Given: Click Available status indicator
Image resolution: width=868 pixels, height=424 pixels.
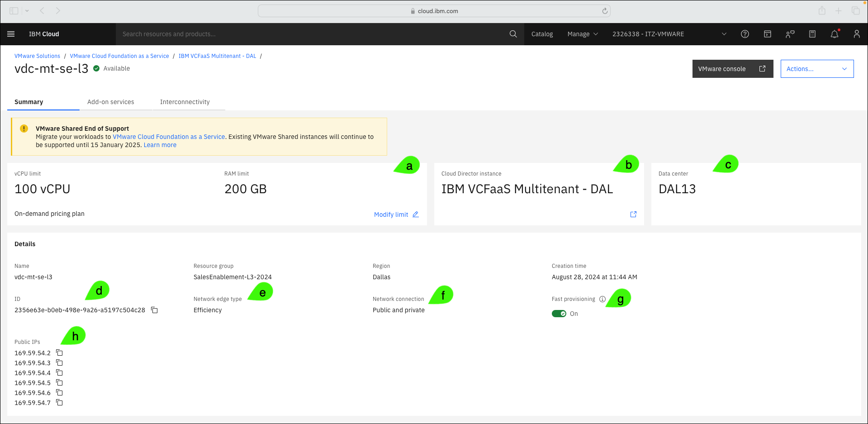Looking at the screenshot, I should 111,68.
